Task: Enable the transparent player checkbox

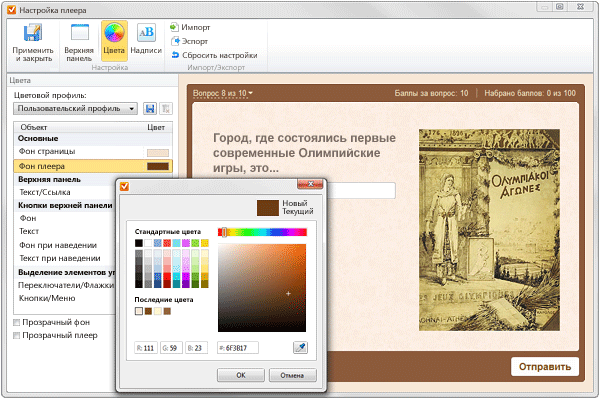Action: (16, 335)
